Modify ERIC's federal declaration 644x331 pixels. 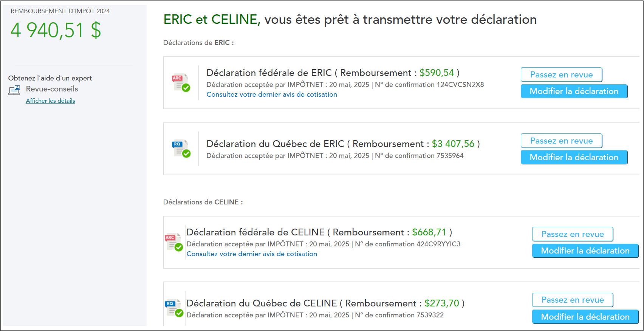click(574, 91)
